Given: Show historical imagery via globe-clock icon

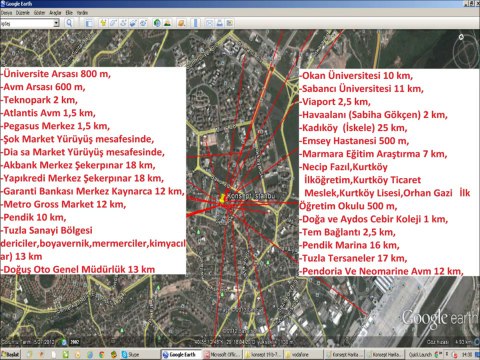Looking at the screenshot, I should click(157, 23).
